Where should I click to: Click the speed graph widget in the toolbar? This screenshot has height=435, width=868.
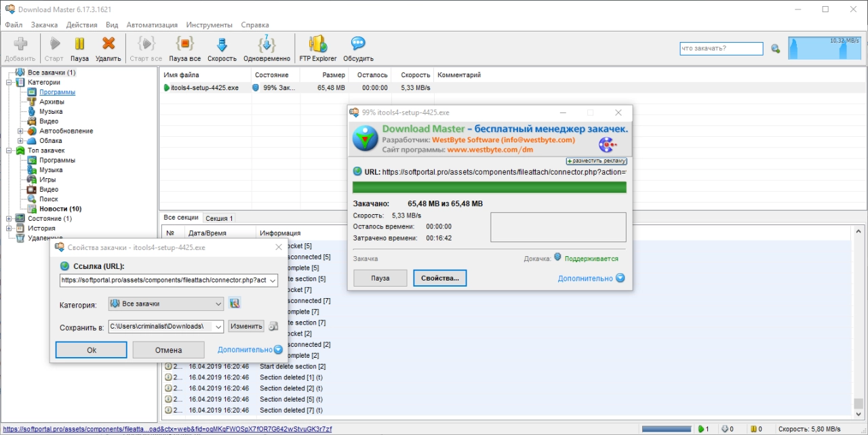[x=825, y=48]
